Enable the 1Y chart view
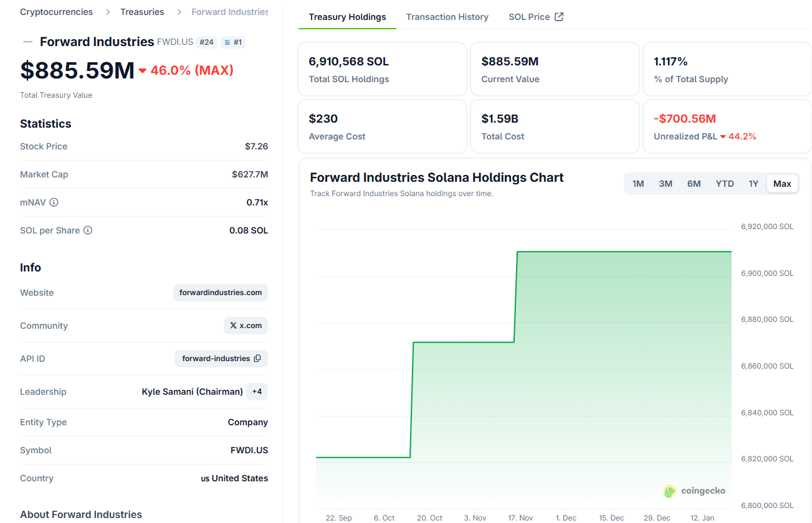Screen dimensions: 812x523 click(x=753, y=183)
